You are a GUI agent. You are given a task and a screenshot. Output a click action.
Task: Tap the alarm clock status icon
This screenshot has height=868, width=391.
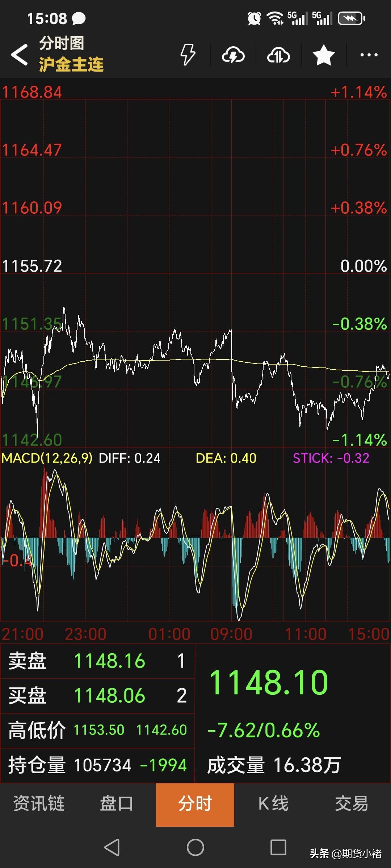point(254,18)
